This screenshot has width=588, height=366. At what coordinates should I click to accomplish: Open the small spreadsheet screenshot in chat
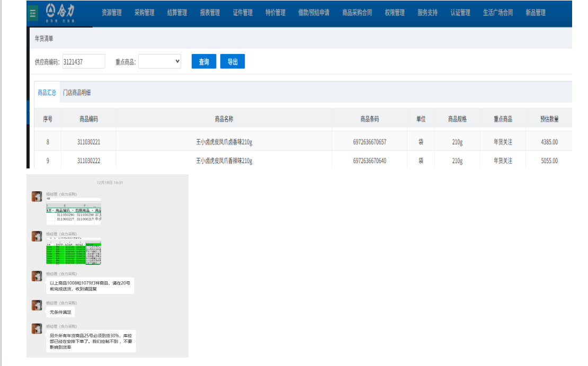73,212
